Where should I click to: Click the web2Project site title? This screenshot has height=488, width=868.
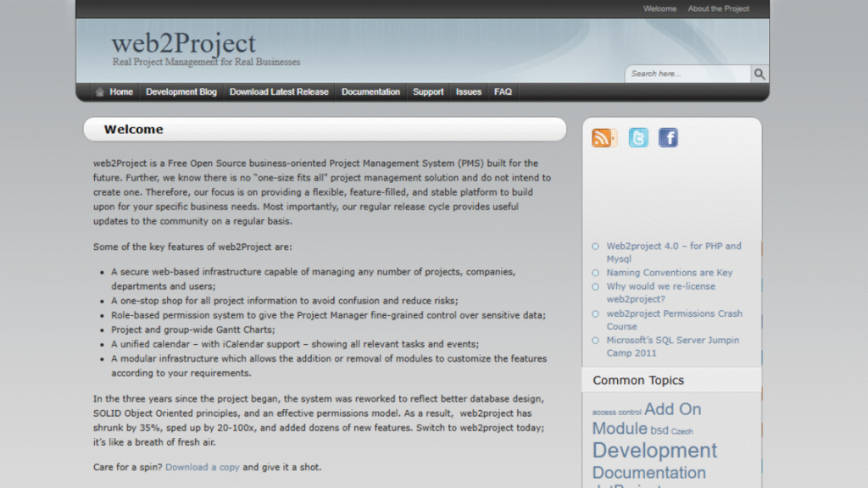[183, 42]
